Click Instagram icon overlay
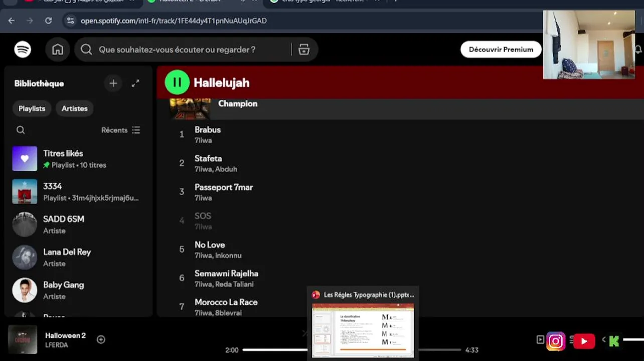Screen dimensions: 644x361 pos(556,341)
